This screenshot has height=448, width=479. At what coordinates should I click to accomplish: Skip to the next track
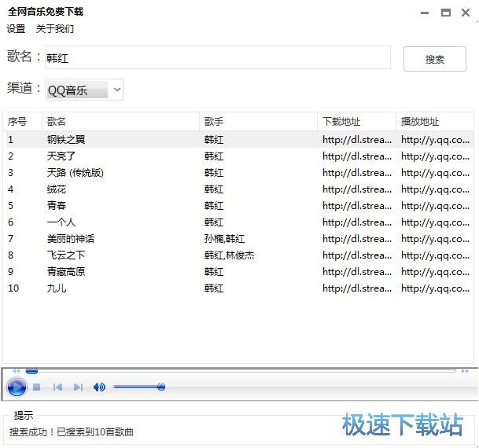[x=78, y=387]
